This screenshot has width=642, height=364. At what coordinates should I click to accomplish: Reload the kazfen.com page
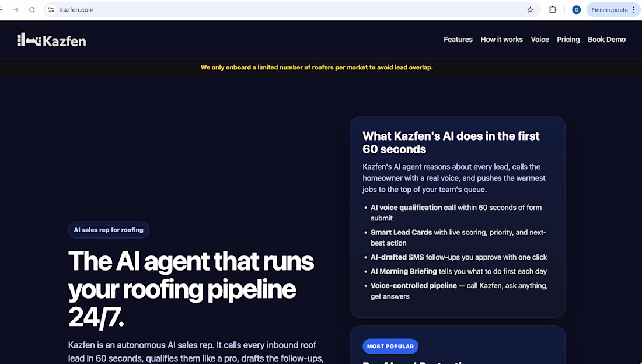[32, 10]
